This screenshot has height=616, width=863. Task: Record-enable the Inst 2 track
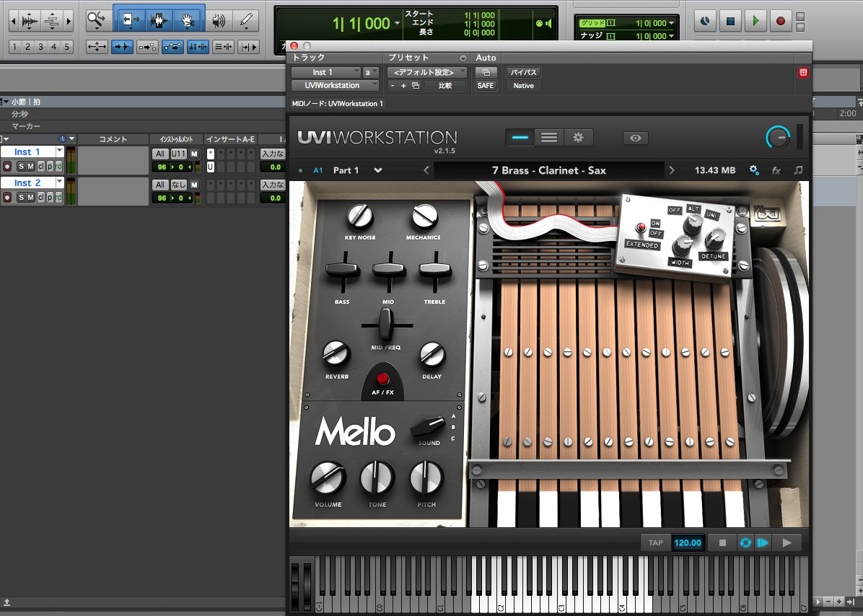7,197
